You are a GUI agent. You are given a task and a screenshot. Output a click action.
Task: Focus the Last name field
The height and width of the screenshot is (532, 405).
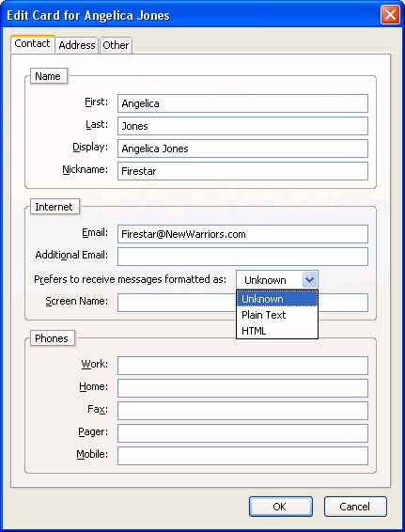242,126
